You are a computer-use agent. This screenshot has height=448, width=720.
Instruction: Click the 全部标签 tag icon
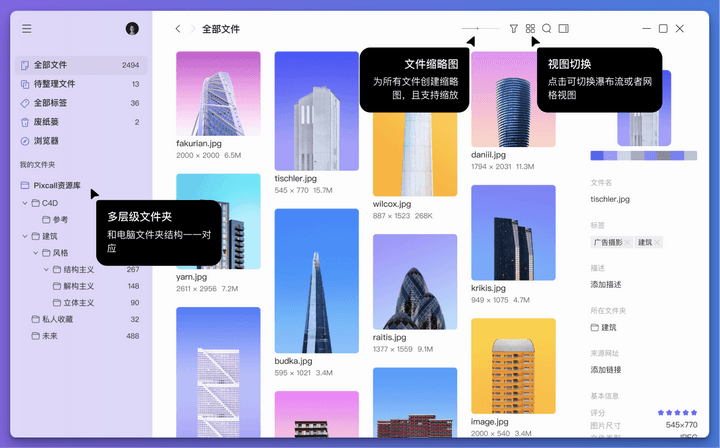point(25,103)
